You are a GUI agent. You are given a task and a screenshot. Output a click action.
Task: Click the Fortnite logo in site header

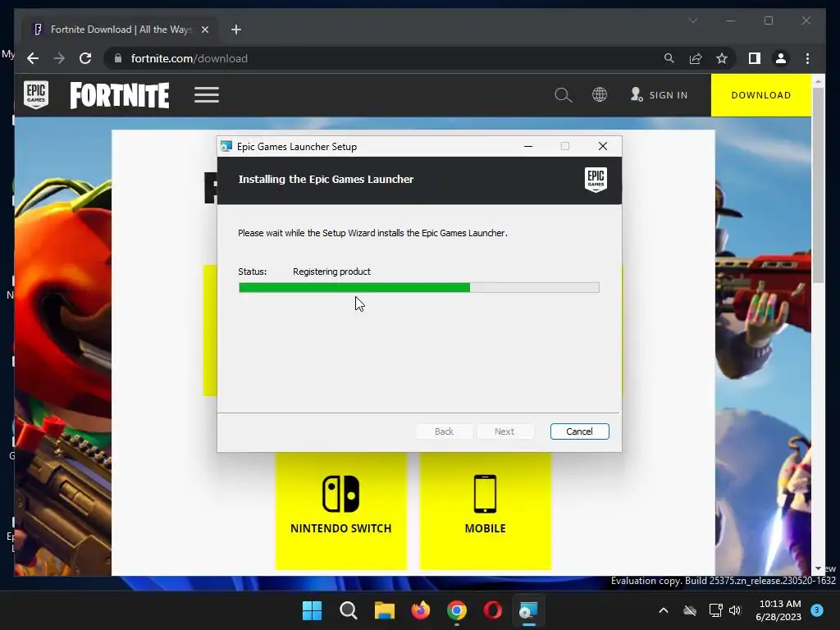pos(120,95)
